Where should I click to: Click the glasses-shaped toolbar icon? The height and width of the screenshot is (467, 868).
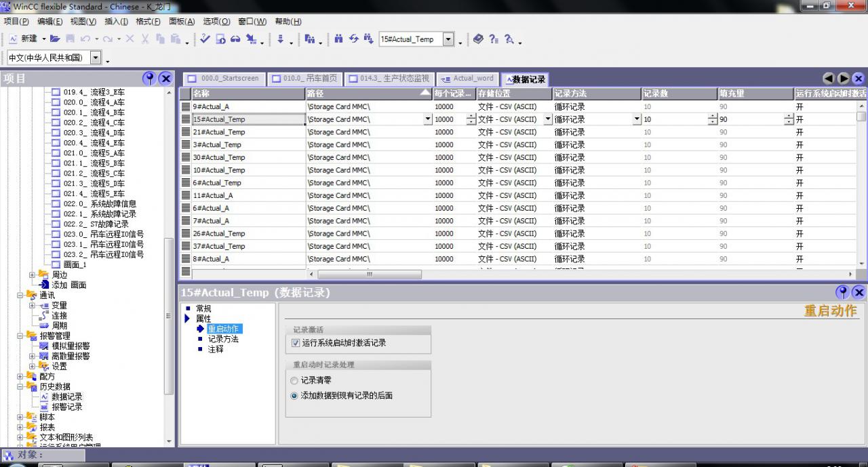[x=236, y=39]
